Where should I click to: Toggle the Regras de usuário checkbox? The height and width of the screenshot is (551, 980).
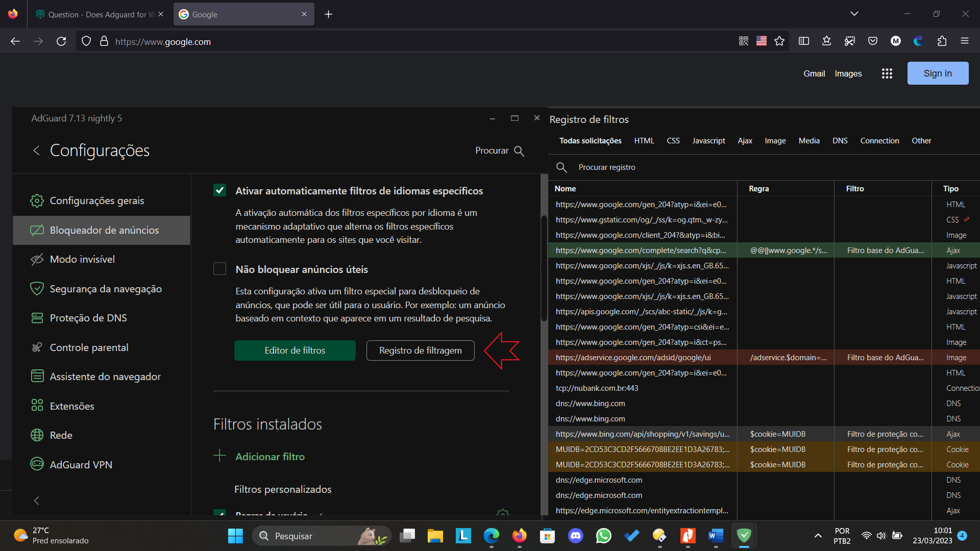tap(219, 512)
